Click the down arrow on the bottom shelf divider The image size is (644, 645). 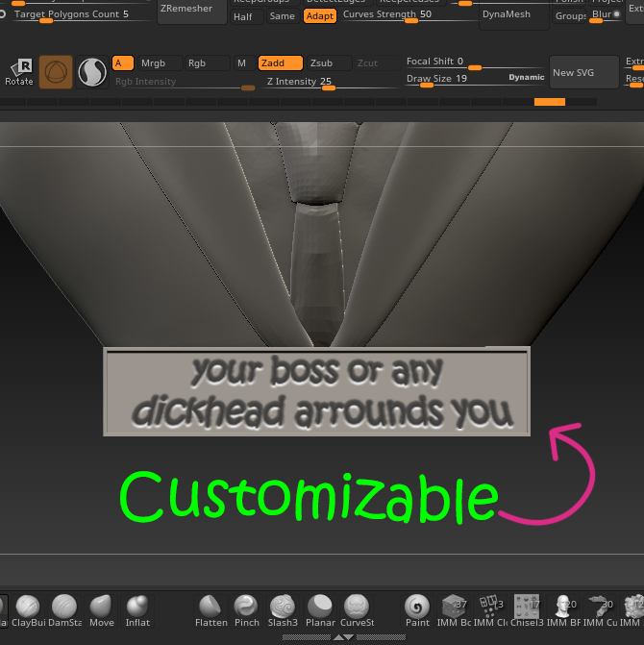349,637
